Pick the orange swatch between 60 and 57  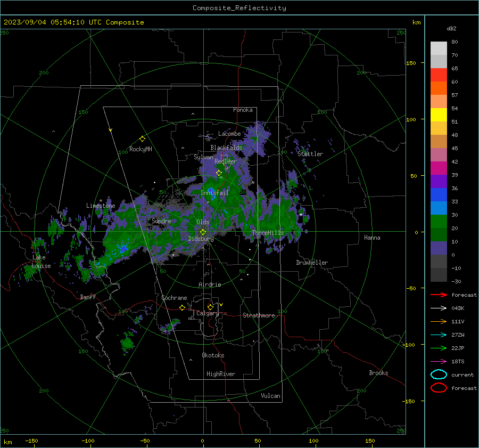click(x=439, y=88)
